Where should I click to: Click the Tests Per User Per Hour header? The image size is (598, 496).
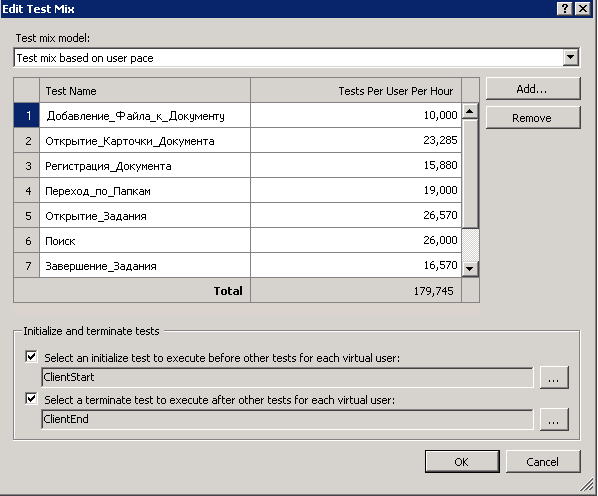pyautogui.click(x=356, y=91)
